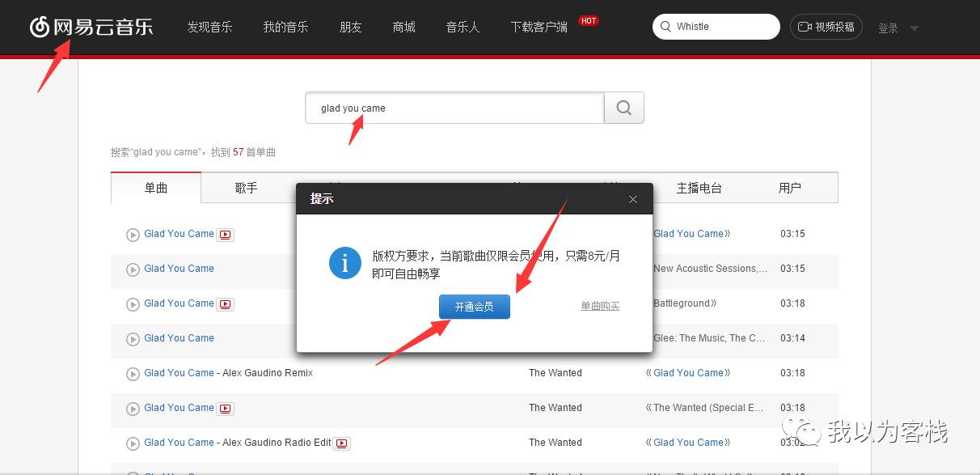Viewport: 980px width, 475px height.
Task: Open the 'Glee: The Music, The C...' album link
Action: click(x=709, y=338)
